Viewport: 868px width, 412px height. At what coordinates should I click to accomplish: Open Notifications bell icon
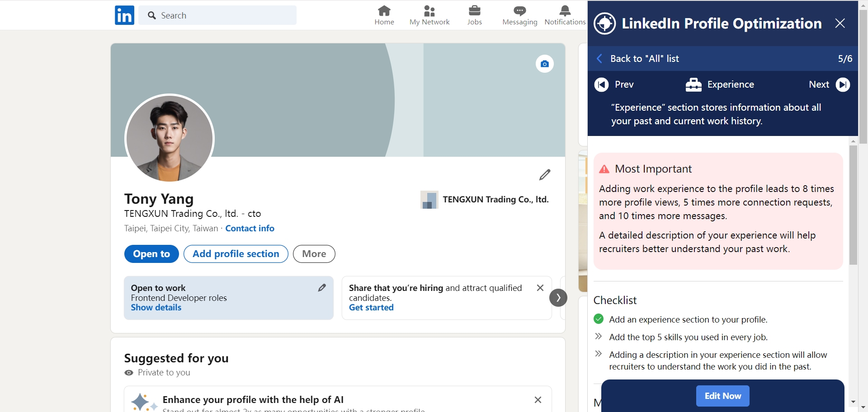[x=565, y=11]
